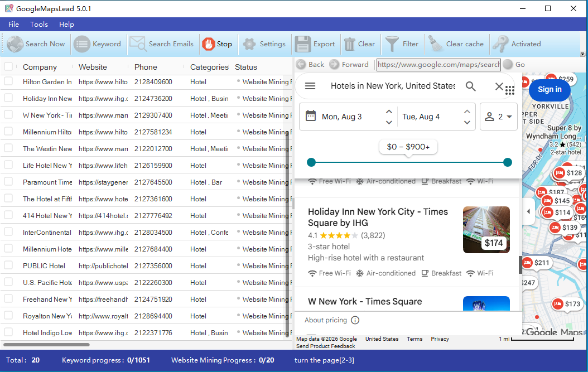Click the Sign in button
The width and height of the screenshot is (588, 372).
tap(550, 89)
